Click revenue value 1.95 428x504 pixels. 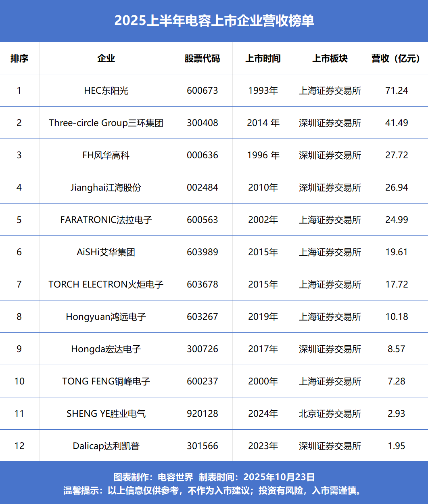click(397, 446)
